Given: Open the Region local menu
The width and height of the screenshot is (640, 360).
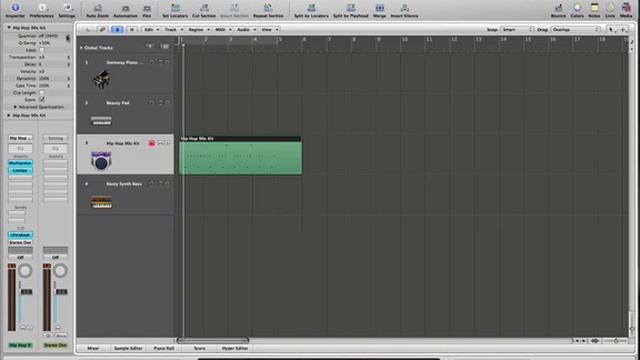Looking at the screenshot, I should (x=198, y=29).
